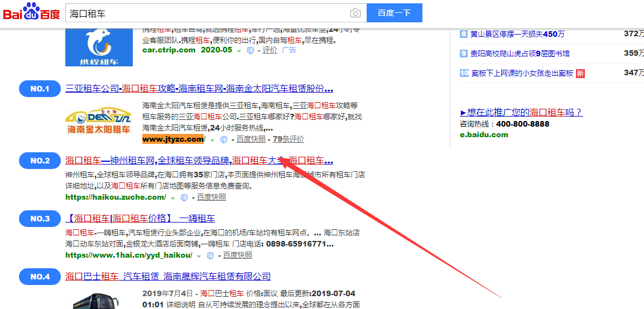Click the 广告 label link
This screenshot has height=309, width=644.
point(289,50)
